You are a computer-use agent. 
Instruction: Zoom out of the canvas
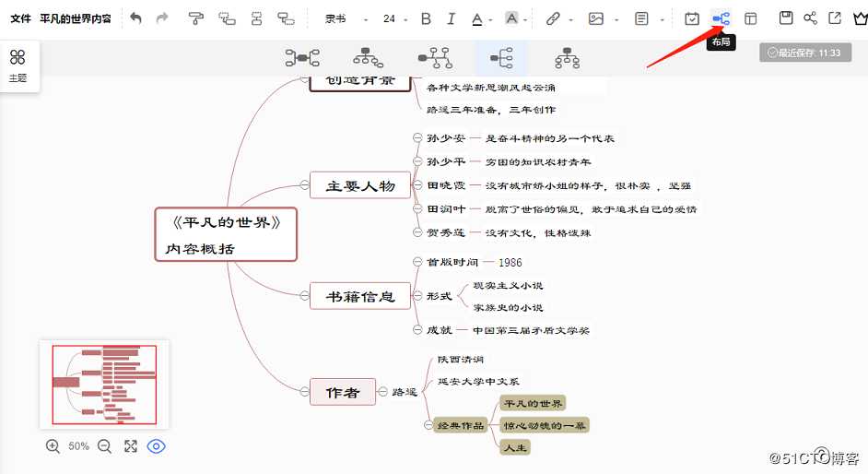pos(104,445)
